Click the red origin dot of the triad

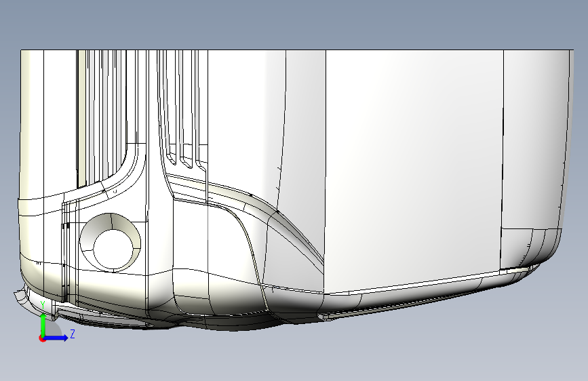pos(41,338)
